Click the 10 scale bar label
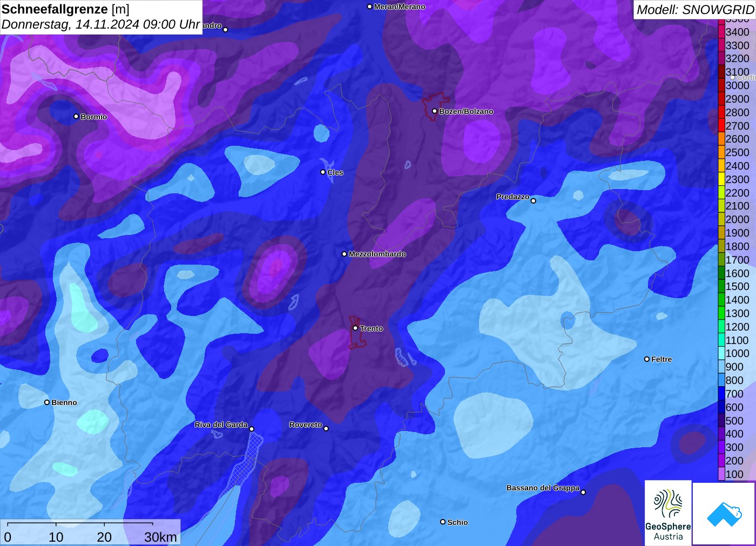Screen dimensions: 756x546 click(x=56, y=537)
